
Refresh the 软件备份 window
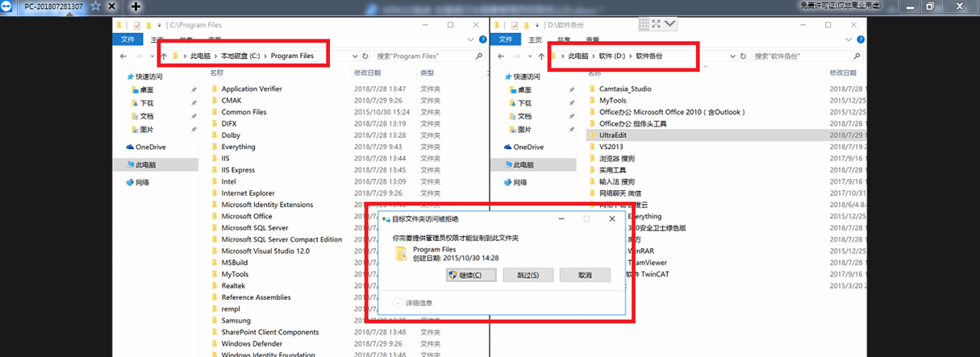point(744,56)
